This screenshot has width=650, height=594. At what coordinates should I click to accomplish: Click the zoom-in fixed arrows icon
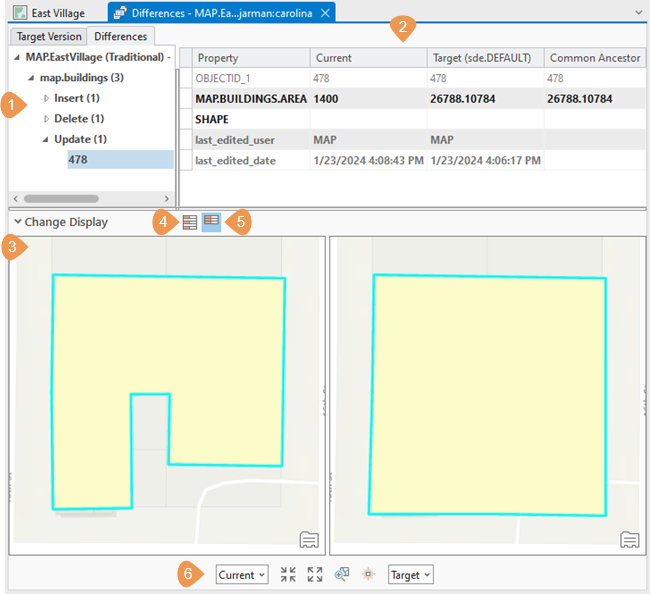pos(288,574)
